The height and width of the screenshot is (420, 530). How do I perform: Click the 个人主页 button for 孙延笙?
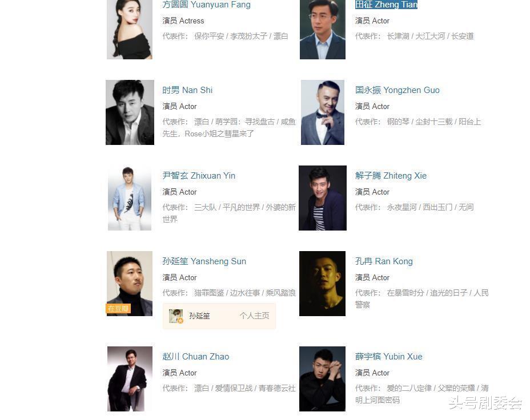click(254, 316)
